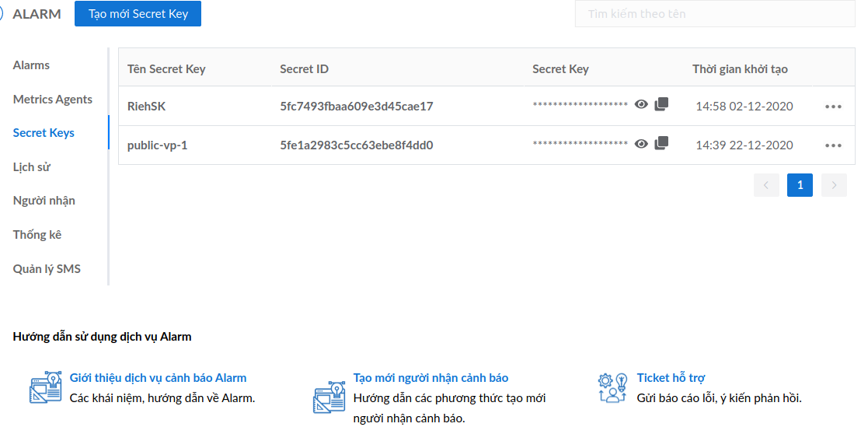
Task: Open Lịch sử from the sidebar
Action: pos(32,166)
